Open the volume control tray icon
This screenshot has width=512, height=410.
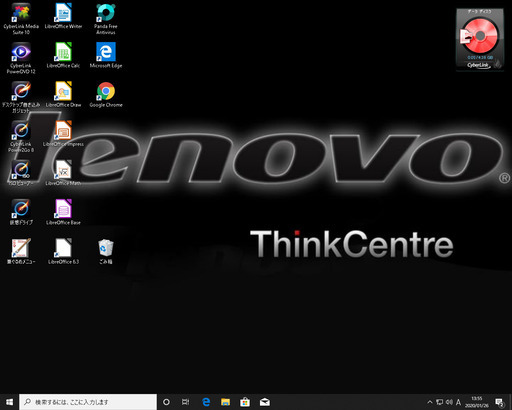coord(449,402)
